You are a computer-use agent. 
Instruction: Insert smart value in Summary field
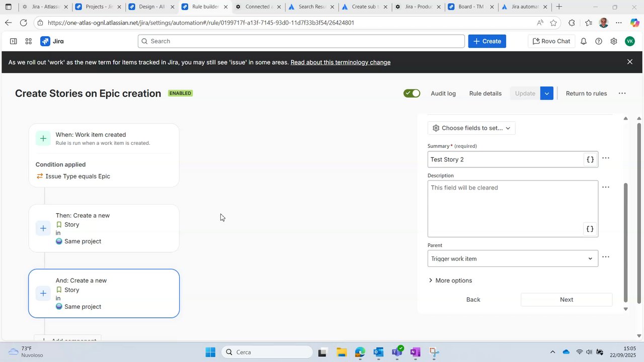[x=590, y=159]
